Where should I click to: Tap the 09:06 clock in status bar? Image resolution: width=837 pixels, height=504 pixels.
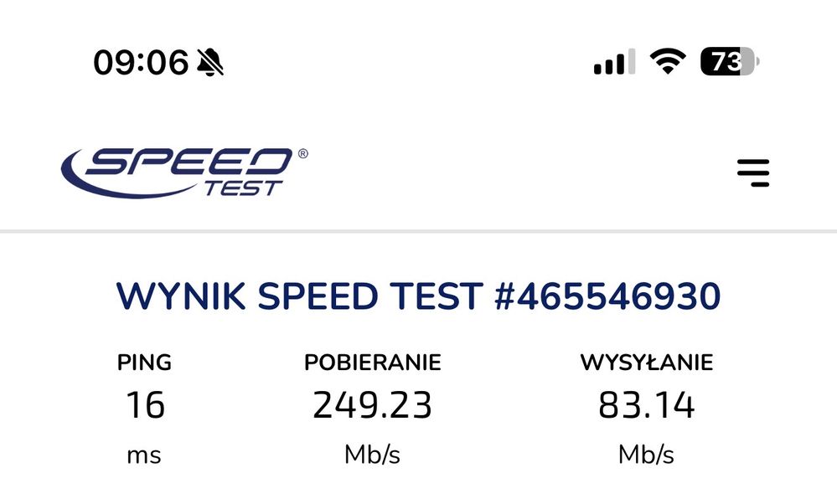click(140, 63)
